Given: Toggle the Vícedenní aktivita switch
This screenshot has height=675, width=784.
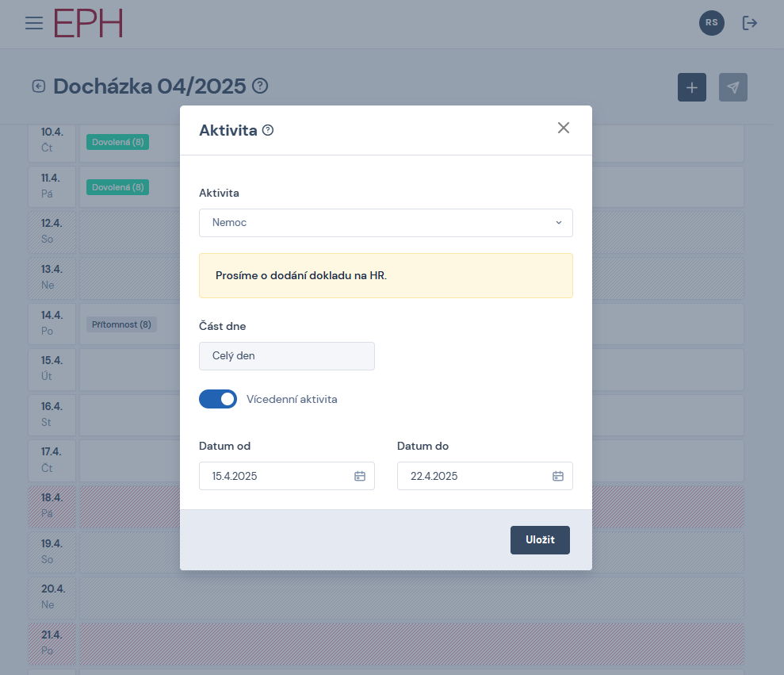Looking at the screenshot, I should click(218, 399).
